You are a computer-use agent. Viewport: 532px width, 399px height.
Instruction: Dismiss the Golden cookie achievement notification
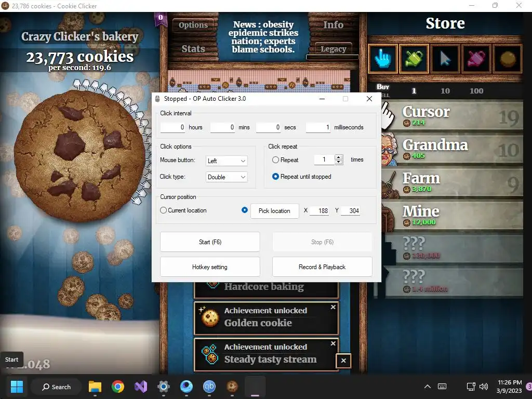[333, 307]
